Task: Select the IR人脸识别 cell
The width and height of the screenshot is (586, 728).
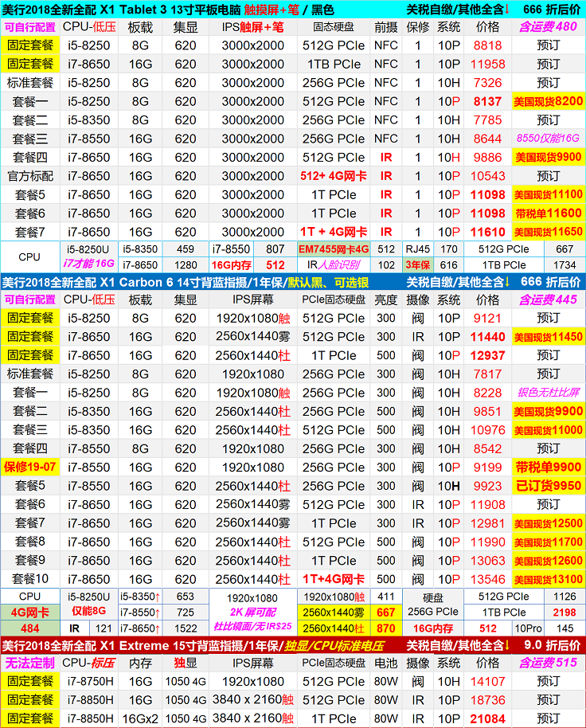Action: (333, 265)
